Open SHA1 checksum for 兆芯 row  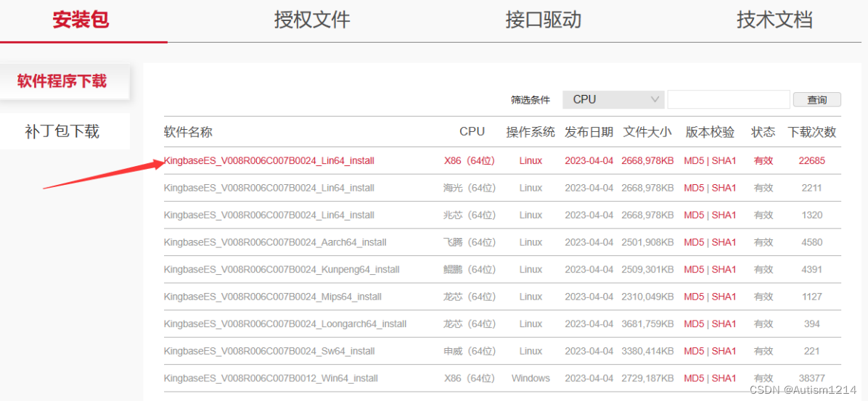pyautogui.click(x=724, y=215)
